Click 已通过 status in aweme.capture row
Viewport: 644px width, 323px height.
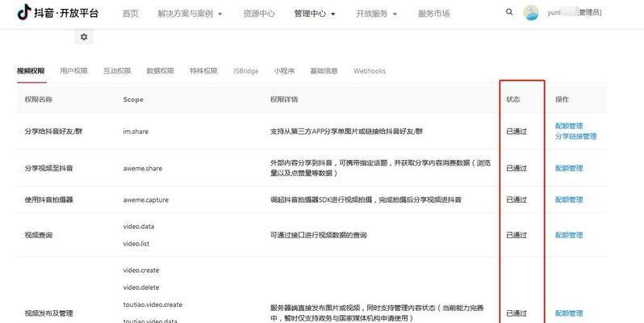[x=516, y=199]
